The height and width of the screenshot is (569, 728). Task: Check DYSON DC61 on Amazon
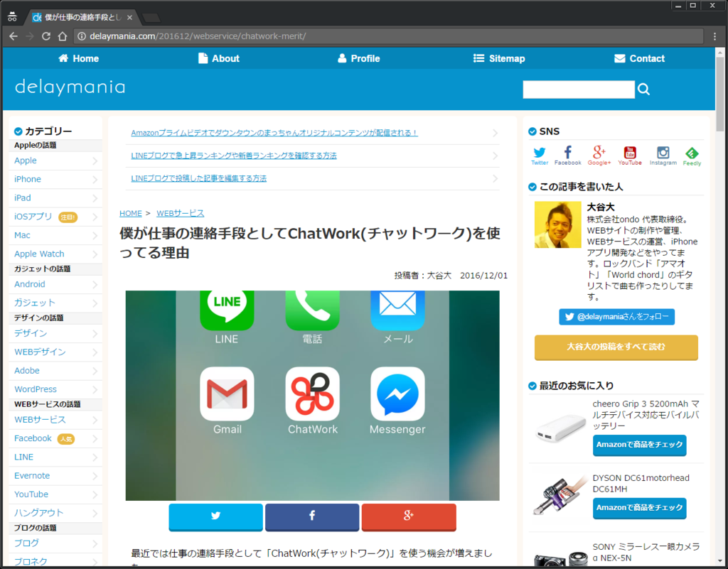coord(639,508)
